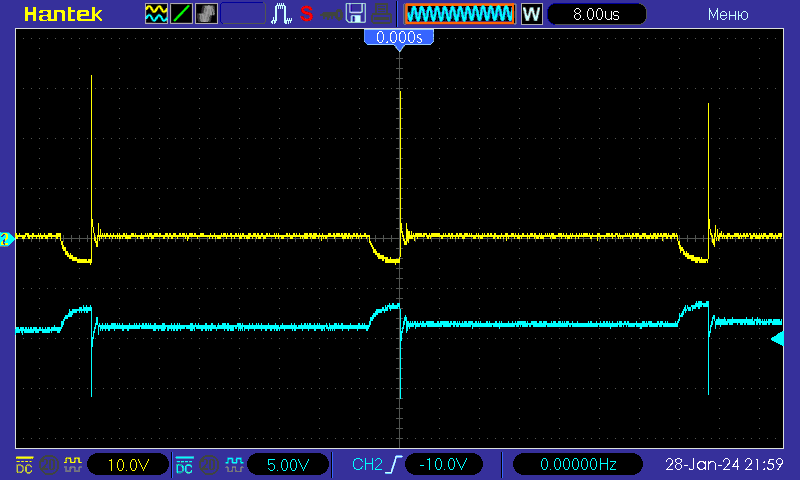Open the Меню button
Screen dimensions: 800x480
click(x=728, y=14)
